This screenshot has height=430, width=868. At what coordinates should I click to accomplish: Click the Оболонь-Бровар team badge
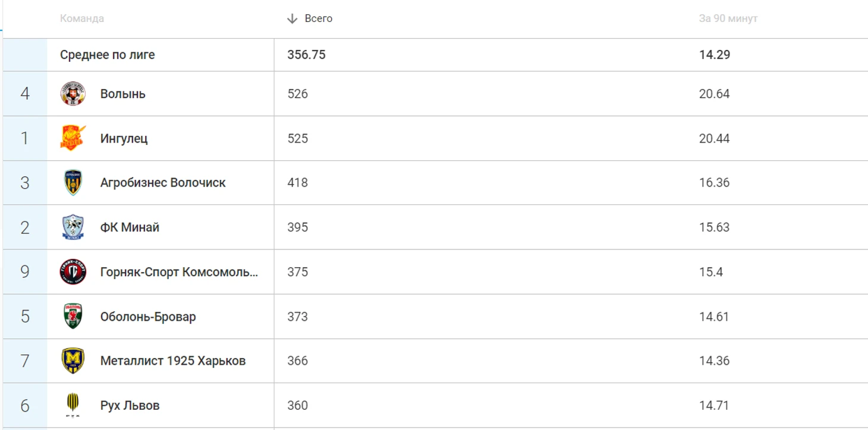[x=73, y=316]
